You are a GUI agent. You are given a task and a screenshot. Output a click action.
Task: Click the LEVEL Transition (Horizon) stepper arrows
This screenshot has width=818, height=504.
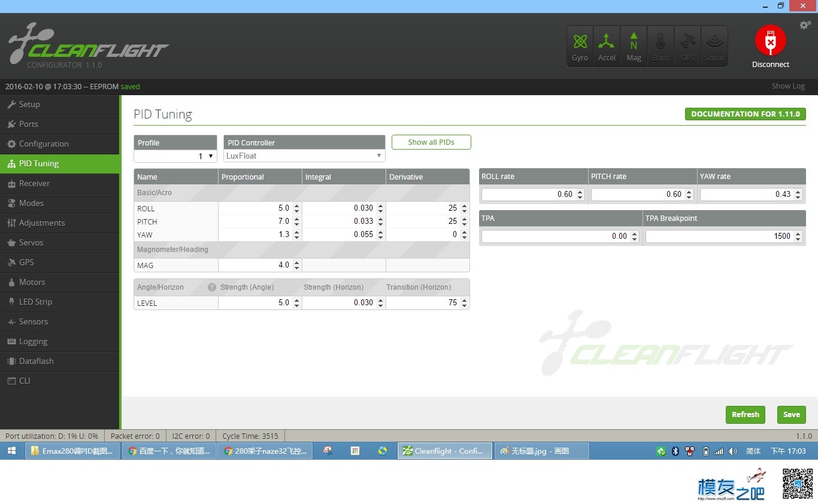tap(464, 303)
